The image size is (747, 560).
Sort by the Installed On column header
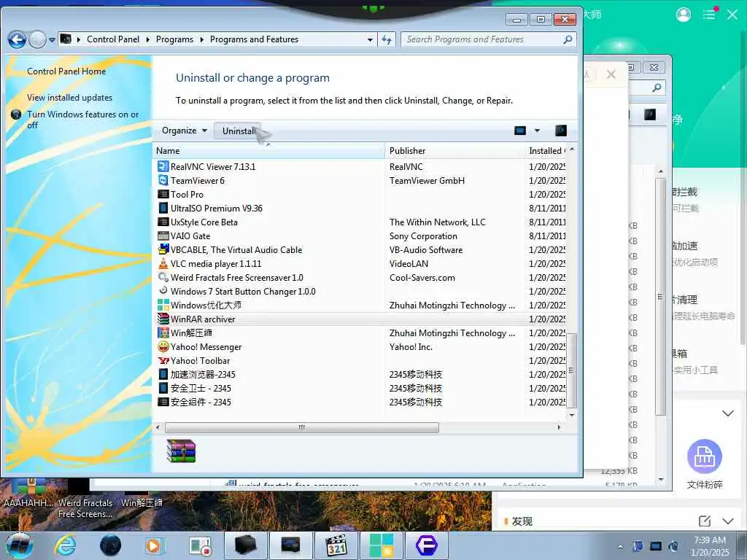(x=546, y=150)
